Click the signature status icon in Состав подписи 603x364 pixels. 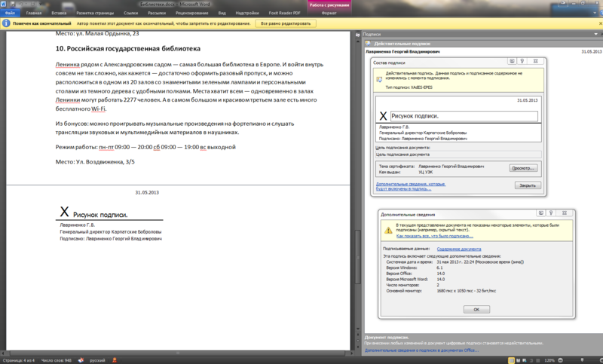coord(379,80)
